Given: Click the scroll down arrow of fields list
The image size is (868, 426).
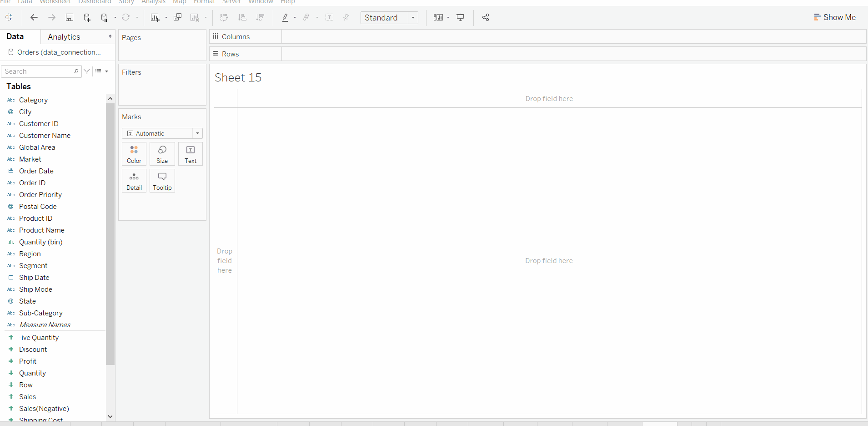Looking at the screenshot, I should pyautogui.click(x=110, y=416).
